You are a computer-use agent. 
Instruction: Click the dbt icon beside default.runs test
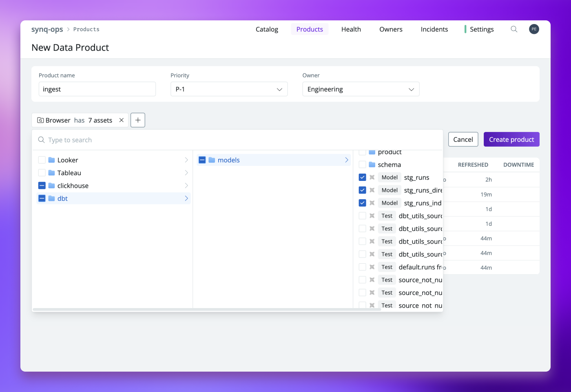(x=372, y=267)
